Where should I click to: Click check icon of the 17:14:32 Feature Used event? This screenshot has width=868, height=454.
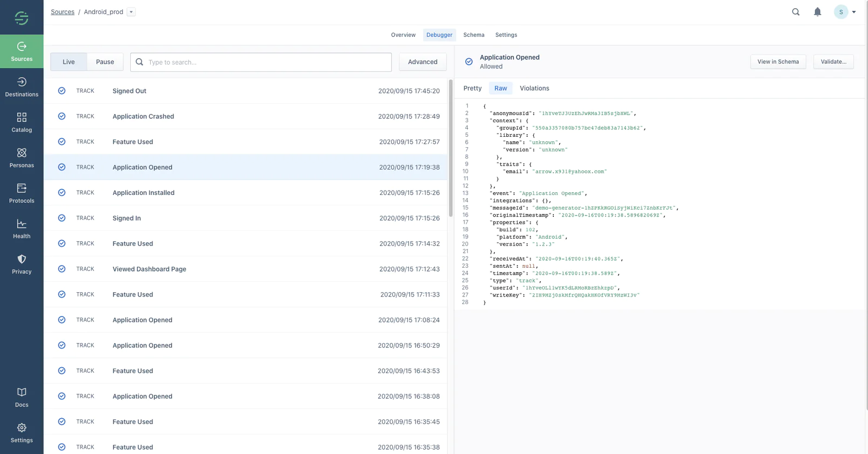pos(62,243)
